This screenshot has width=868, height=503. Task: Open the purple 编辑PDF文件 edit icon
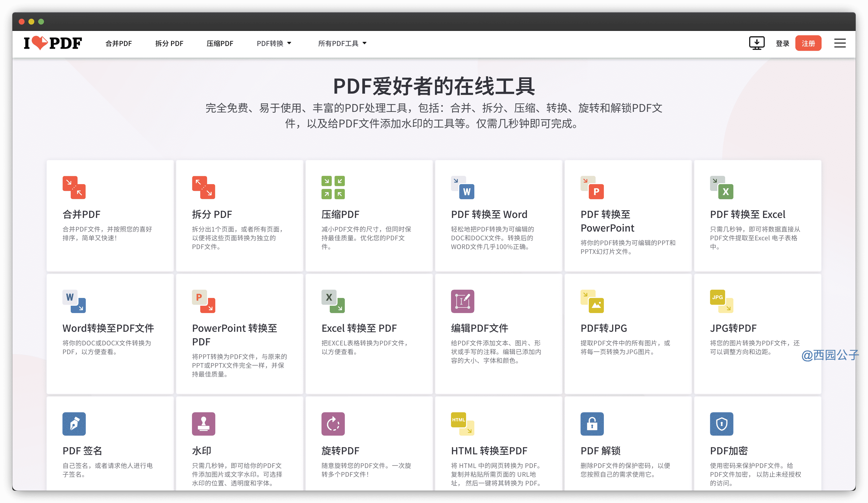click(x=463, y=301)
